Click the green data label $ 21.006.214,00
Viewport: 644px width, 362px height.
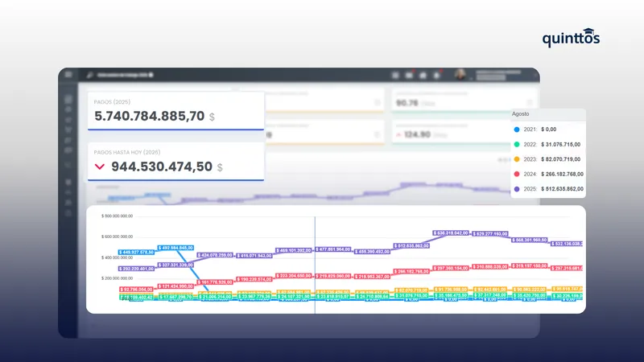(215, 296)
